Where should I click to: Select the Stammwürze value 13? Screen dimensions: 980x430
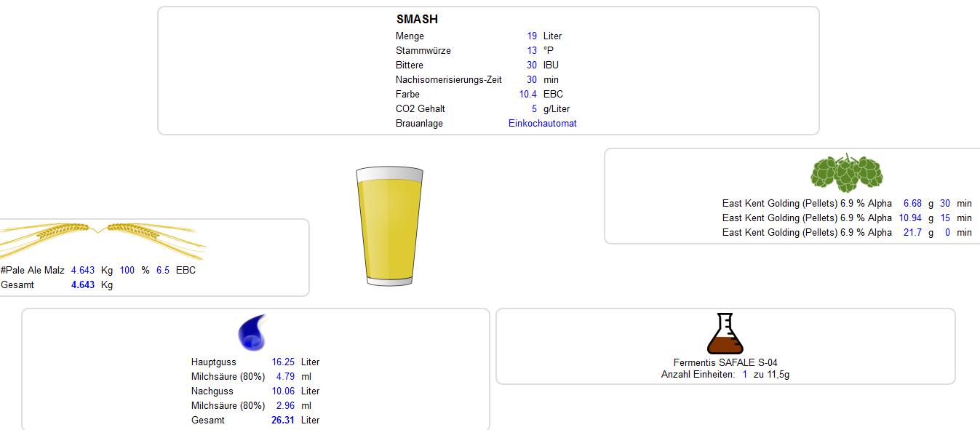tap(532, 51)
